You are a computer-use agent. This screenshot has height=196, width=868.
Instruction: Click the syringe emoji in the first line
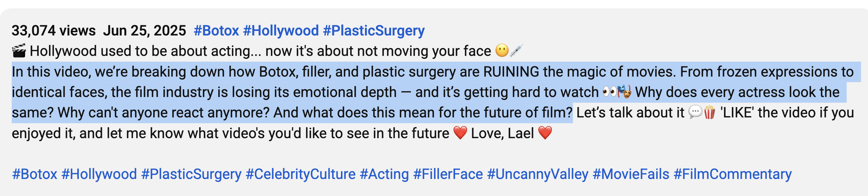click(516, 51)
